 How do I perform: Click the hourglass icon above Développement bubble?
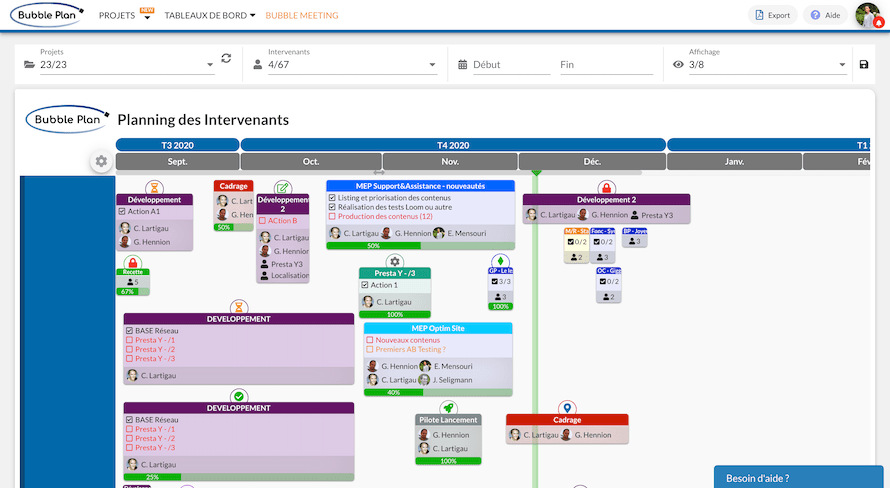click(x=154, y=188)
